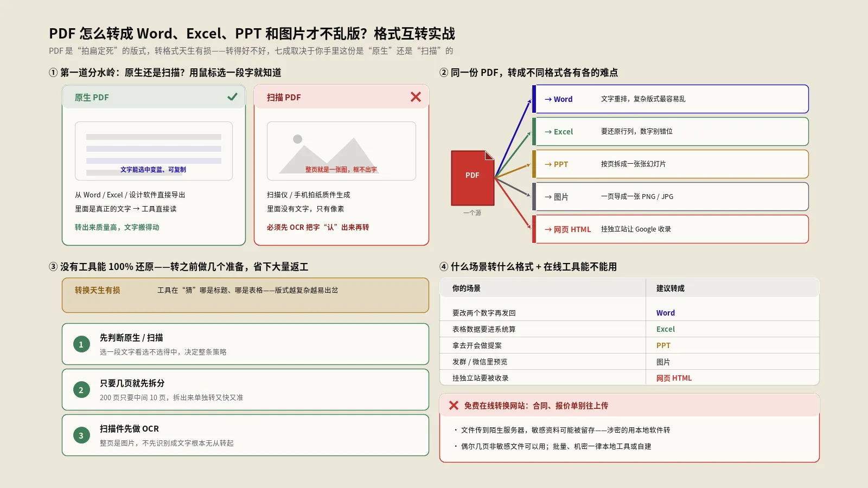
Task: Click the text 文字能选中变蓝、可复制
Action: [153, 170]
